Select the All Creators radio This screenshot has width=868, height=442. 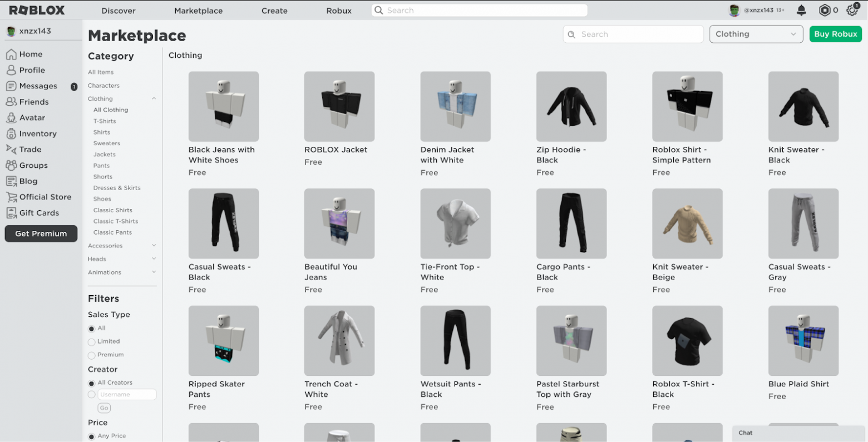click(92, 383)
